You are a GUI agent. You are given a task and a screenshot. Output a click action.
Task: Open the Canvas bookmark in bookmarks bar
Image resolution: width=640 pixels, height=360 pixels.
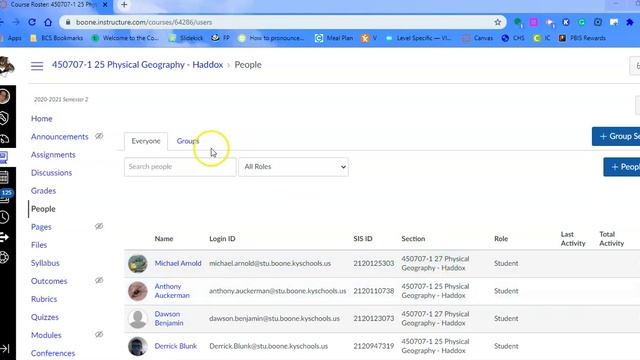pos(478,38)
